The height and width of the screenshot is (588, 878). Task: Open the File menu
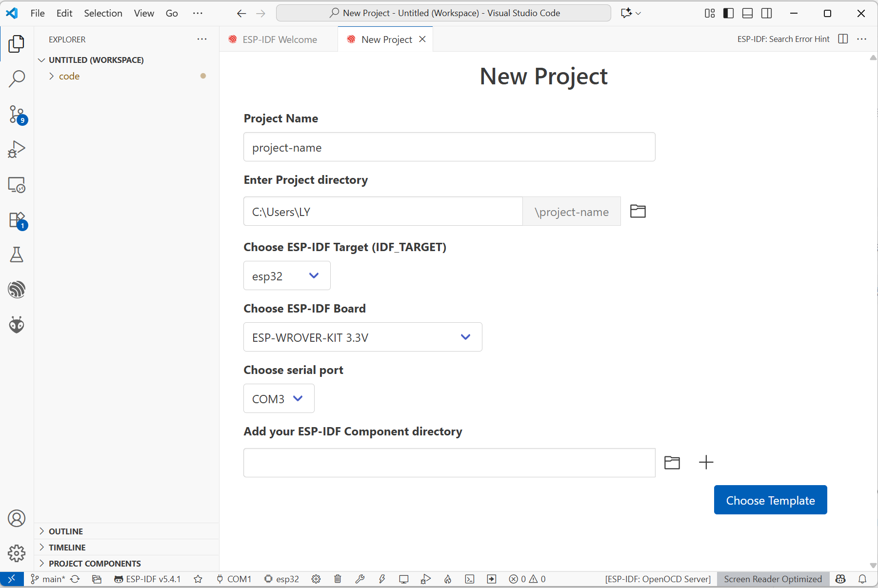(38, 13)
